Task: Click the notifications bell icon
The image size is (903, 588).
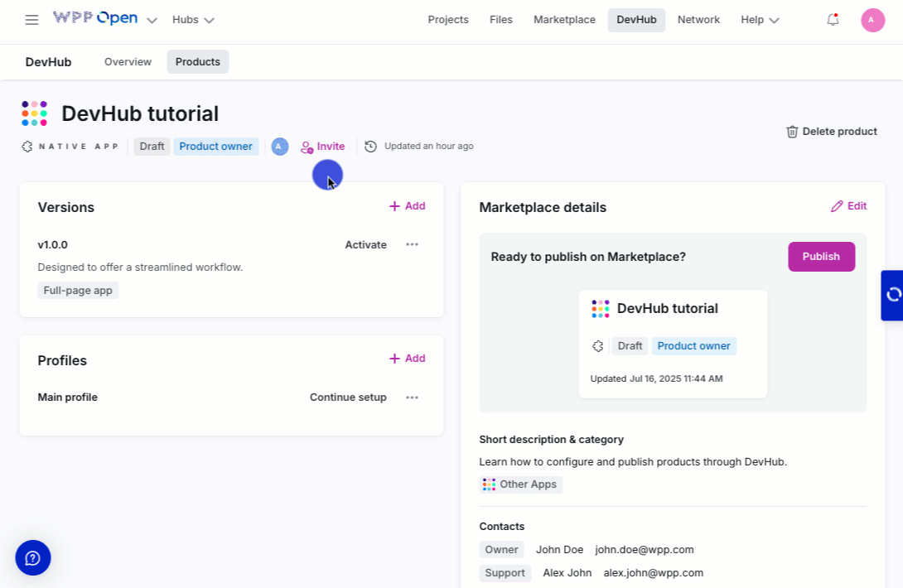Action: [x=833, y=20]
